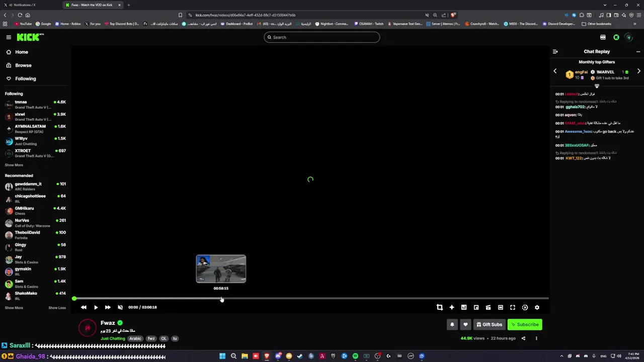Switch to Notifications / X browser tab

click(x=31, y=5)
